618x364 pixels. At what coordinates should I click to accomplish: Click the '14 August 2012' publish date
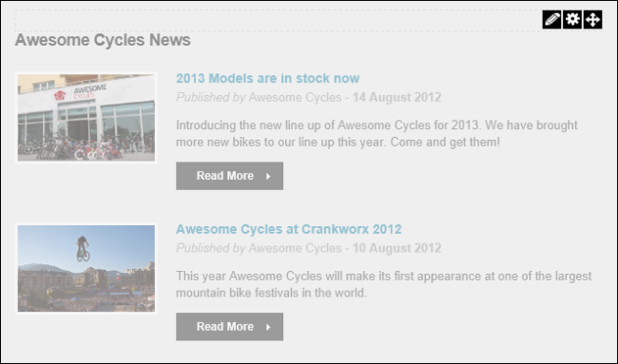[x=396, y=97]
